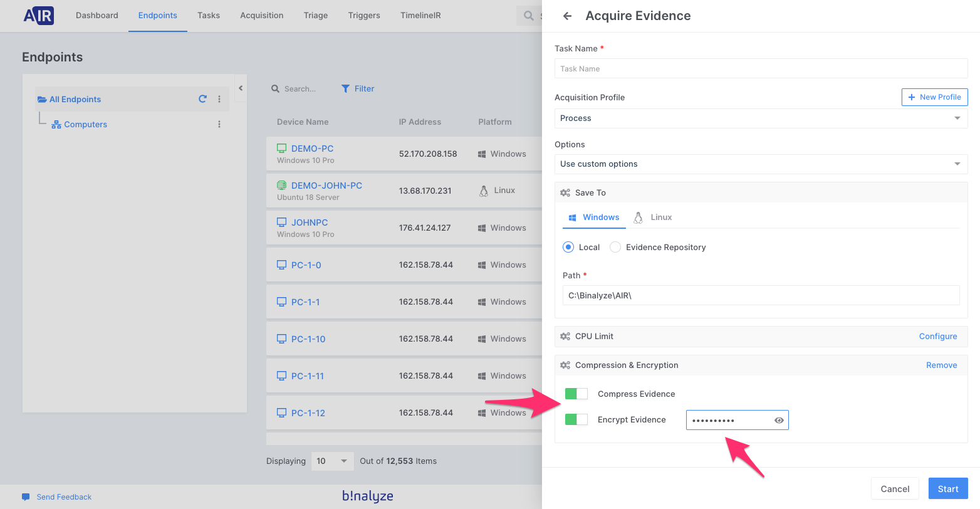
Task: Open All Endpoints three-dot menu
Action: [219, 99]
